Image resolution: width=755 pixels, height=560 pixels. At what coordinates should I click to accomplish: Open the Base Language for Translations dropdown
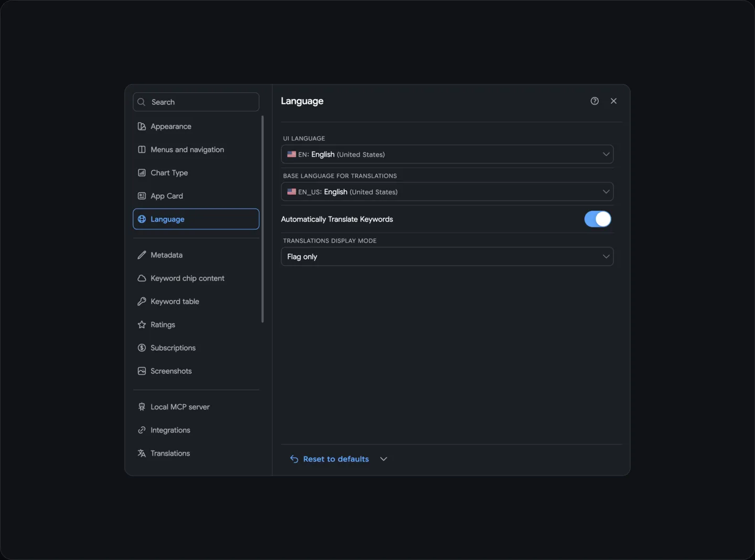coord(447,192)
